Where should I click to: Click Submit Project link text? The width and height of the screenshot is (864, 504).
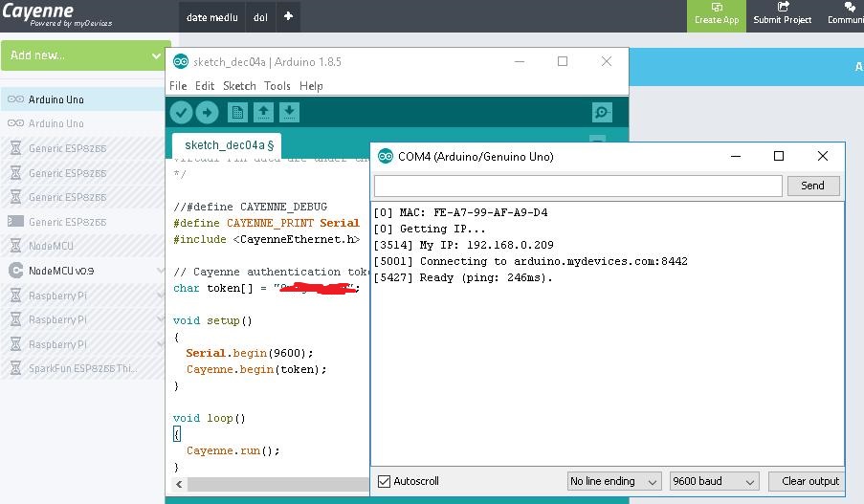point(783,20)
